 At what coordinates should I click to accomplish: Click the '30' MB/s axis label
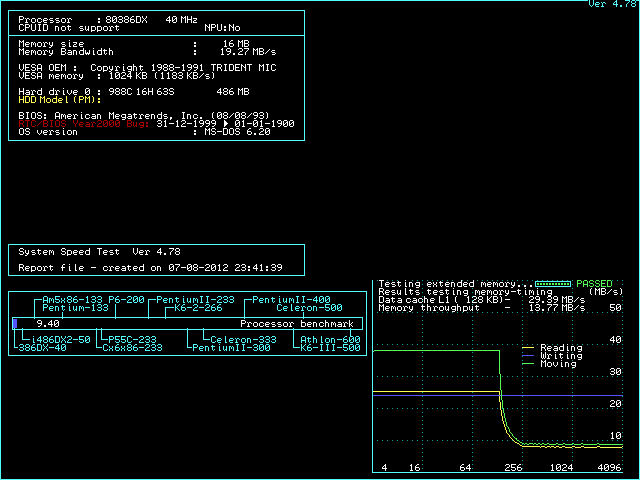click(x=616, y=372)
